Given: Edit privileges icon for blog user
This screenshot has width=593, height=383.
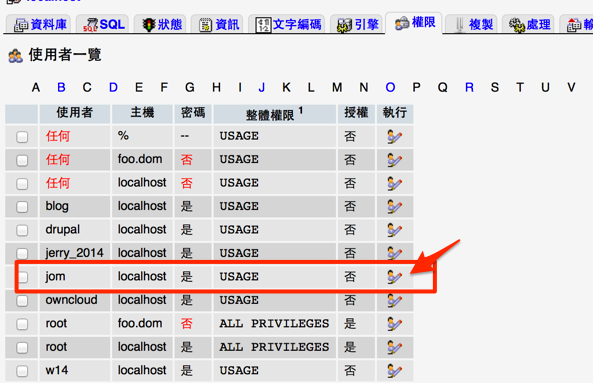Looking at the screenshot, I should (x=394, y=206).
